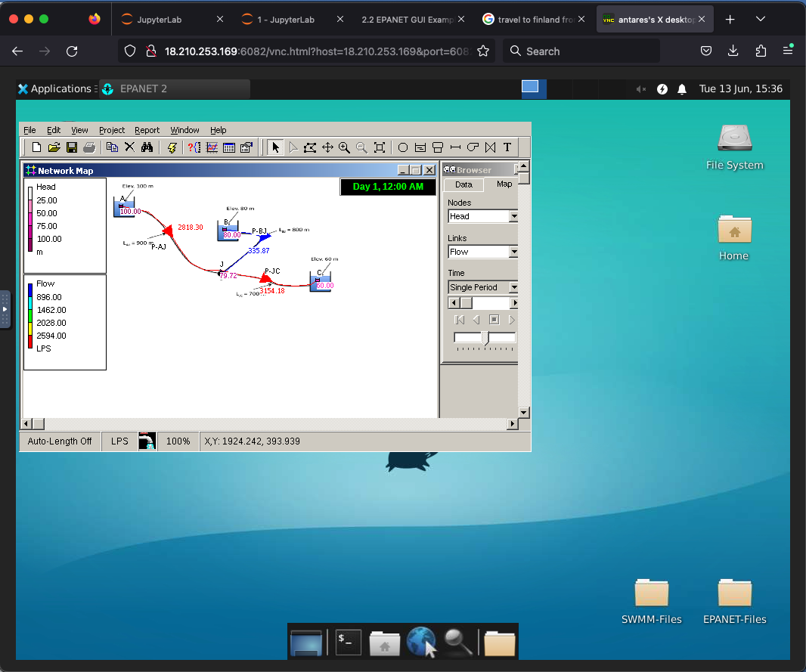Choose the Select Object arrow tool
This screenshot has width=806, height=672.
275,147
